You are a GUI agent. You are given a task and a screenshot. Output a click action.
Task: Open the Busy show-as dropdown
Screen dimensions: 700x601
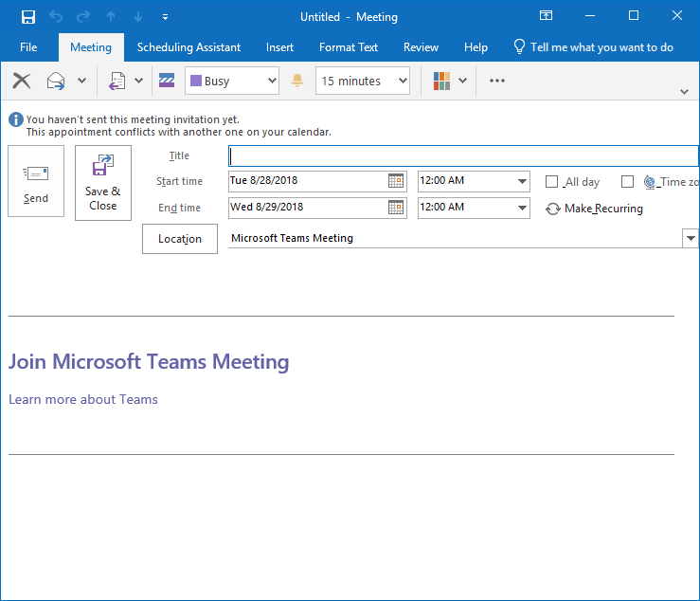tap(232, 81)
